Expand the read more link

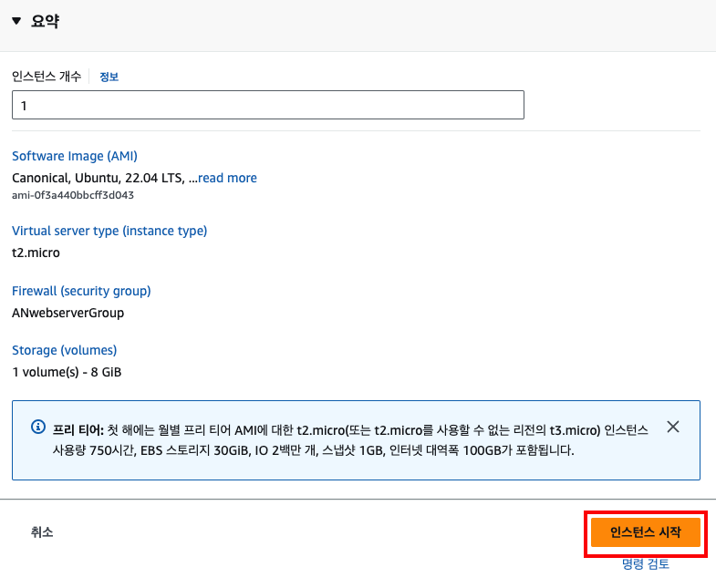click(x=227, y=178)
